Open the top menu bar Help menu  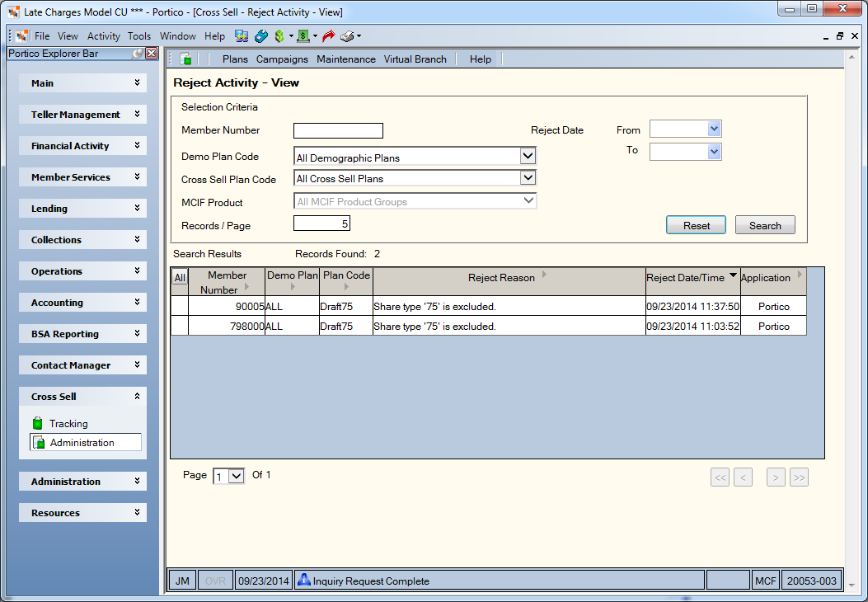214,36
